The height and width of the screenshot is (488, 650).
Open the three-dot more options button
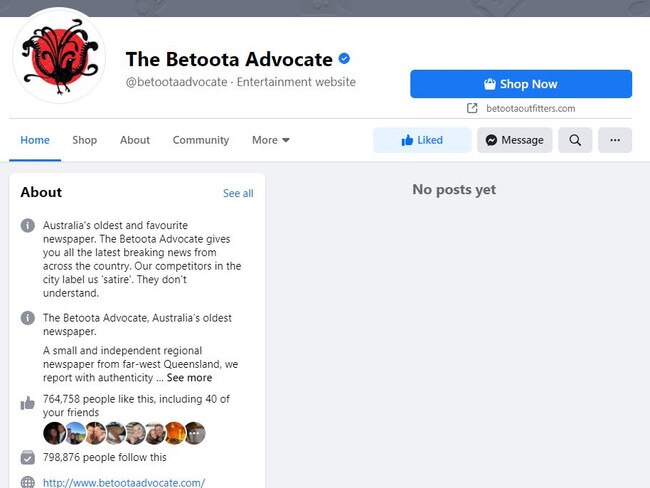615,140
